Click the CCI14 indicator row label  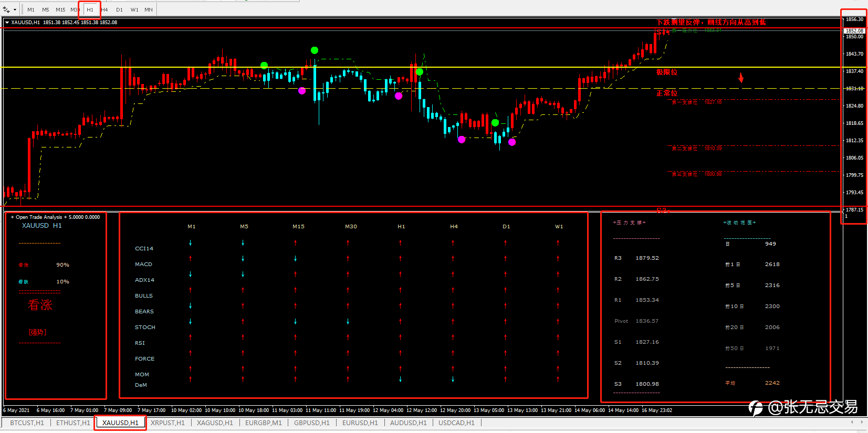click(144, 249)
